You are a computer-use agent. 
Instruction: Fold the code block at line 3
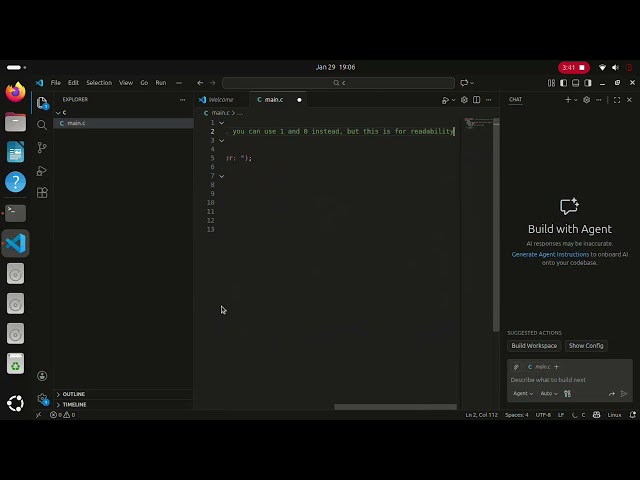tap(222, 140)
